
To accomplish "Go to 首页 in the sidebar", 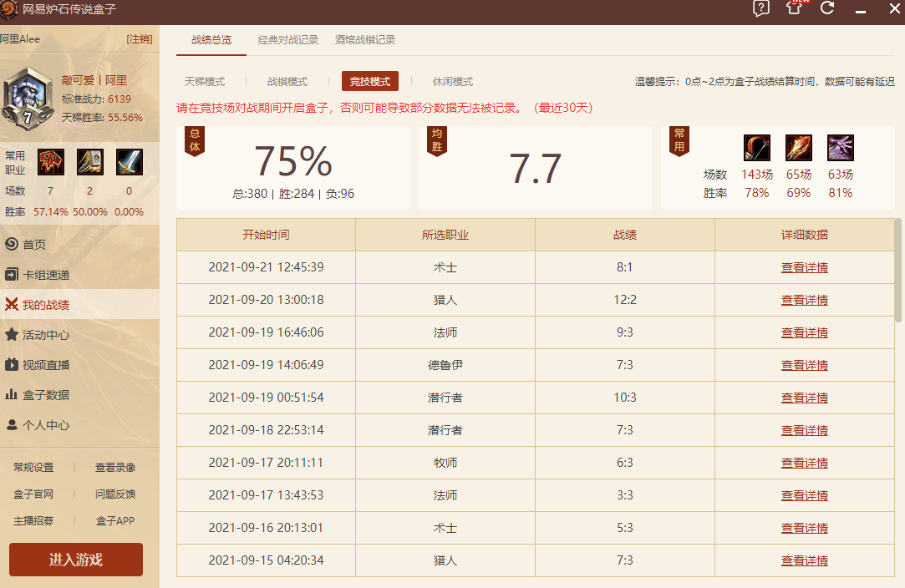I will [x=79, y=244].
